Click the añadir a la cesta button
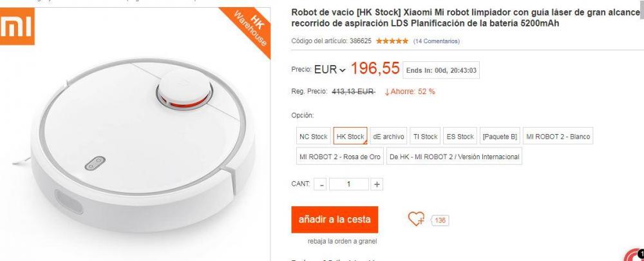This screenshot has width=644, height=261. click(335, 220)
